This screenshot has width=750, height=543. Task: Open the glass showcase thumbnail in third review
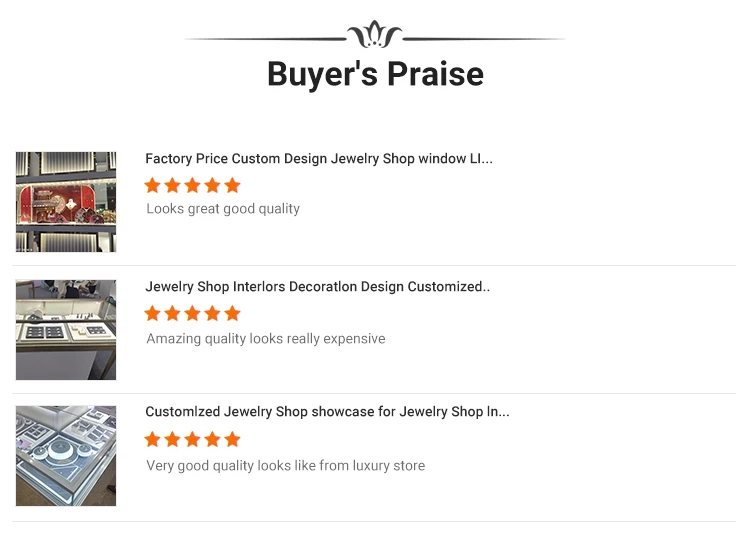click(x=66, y=456)
